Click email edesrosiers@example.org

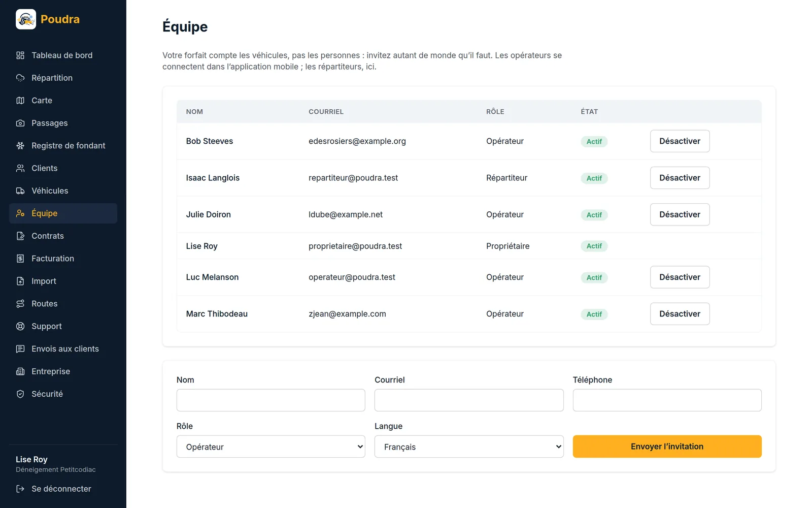click(357, 141)
